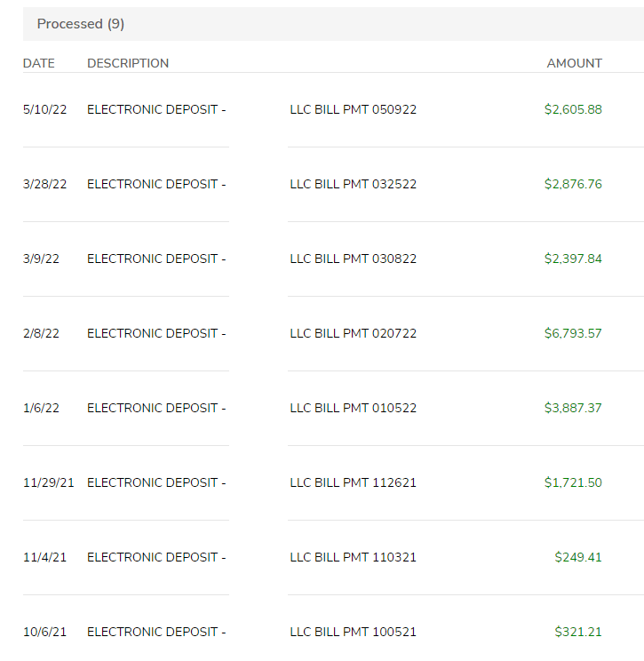Click the $1,721.50 amount
644x661 pixels.
pos(573,482)
